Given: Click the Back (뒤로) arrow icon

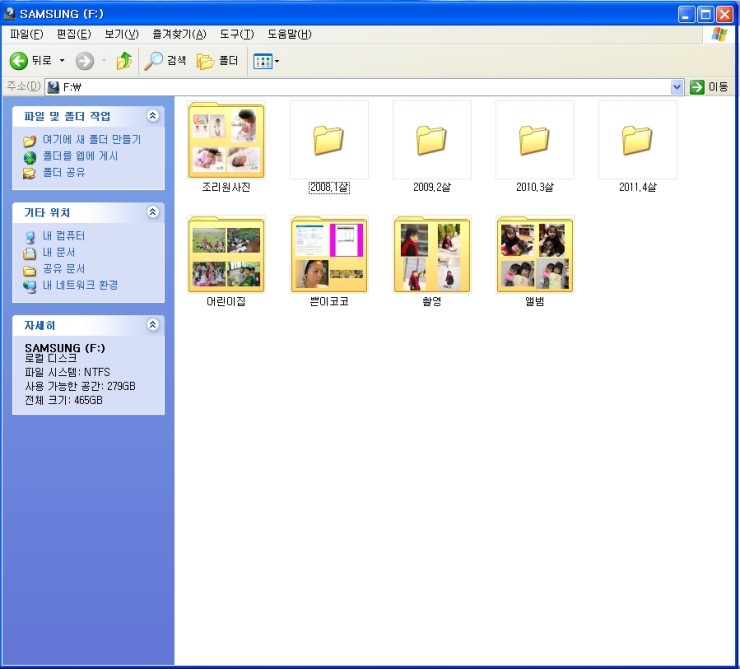Looking at the screenshot, I should pyautogui.click(x=18, y=61).
